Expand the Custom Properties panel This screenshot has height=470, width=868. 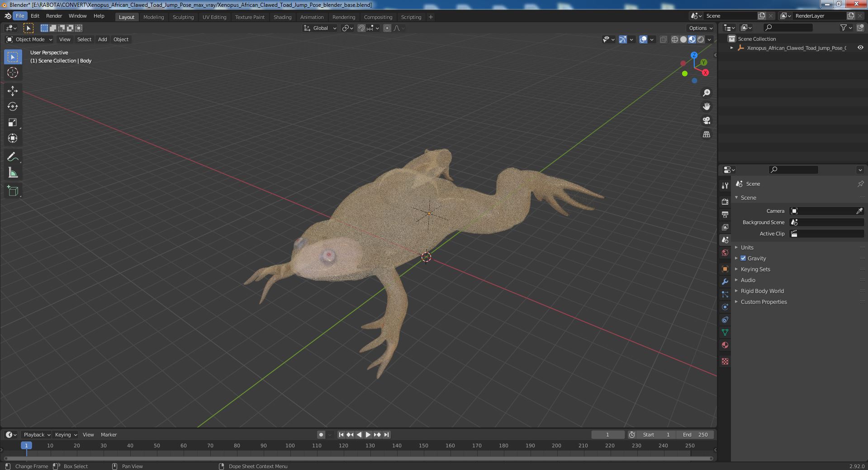pos(764,302)
